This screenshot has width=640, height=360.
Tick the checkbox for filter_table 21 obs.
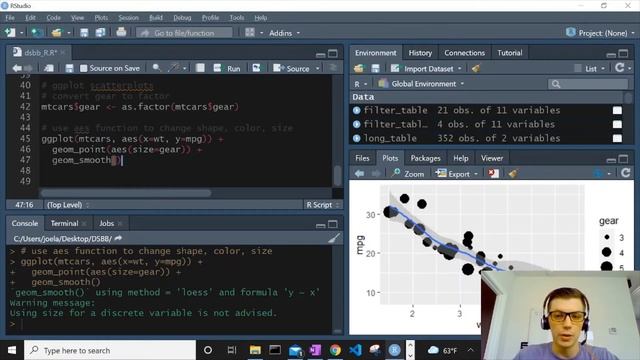[617, 111]
